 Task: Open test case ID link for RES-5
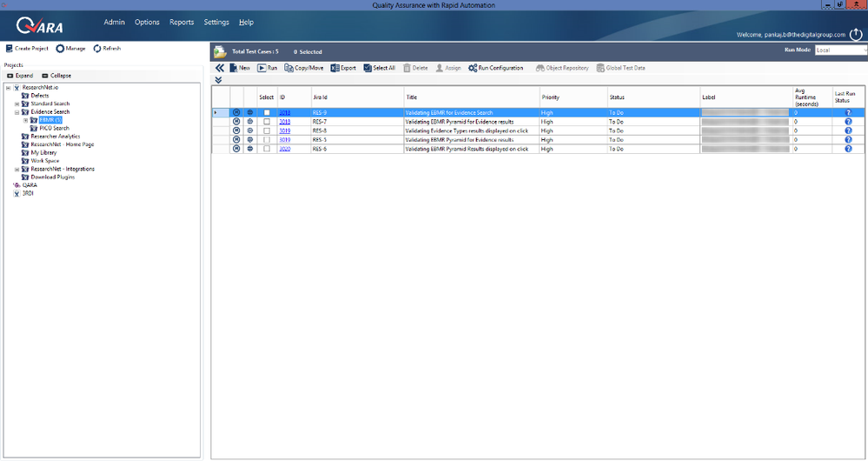pyautogui.click(x=284, y=140)
